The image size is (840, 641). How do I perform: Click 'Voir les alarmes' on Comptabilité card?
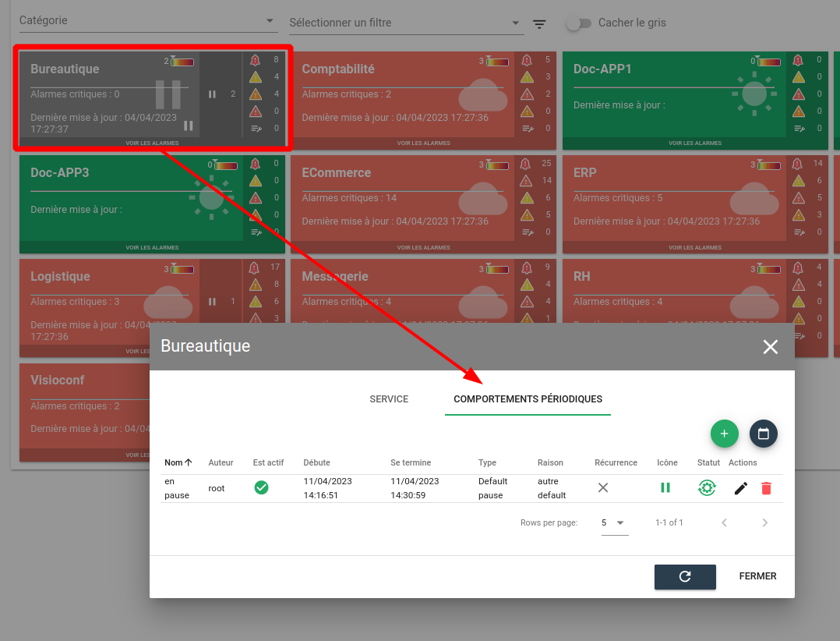point(423,143)
